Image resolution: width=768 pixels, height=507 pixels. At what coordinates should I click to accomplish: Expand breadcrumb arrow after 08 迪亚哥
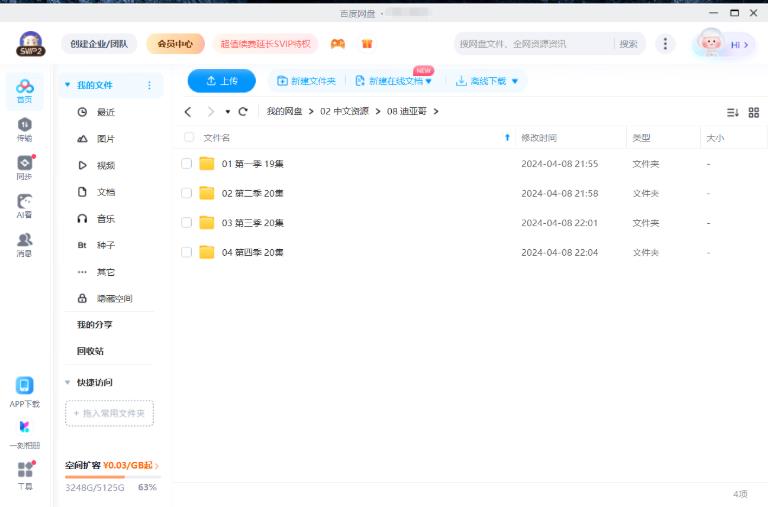pos(436,112)
